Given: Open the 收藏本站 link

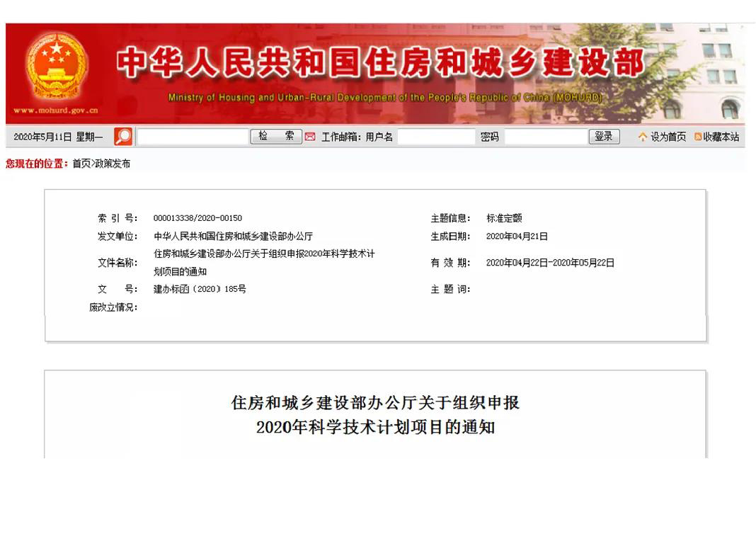Looking at the screenshot, I should pyautogui.click(x=721, y=137).
